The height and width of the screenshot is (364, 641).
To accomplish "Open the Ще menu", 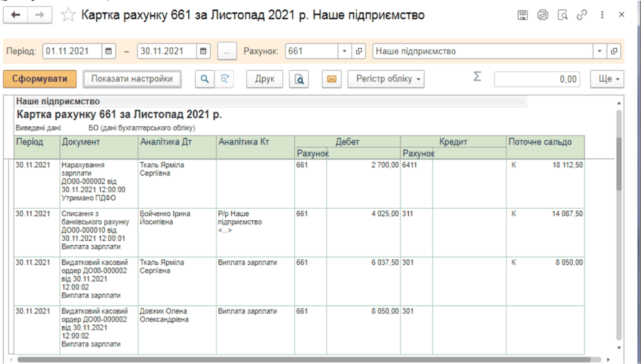I will click(x=607, y=79).
